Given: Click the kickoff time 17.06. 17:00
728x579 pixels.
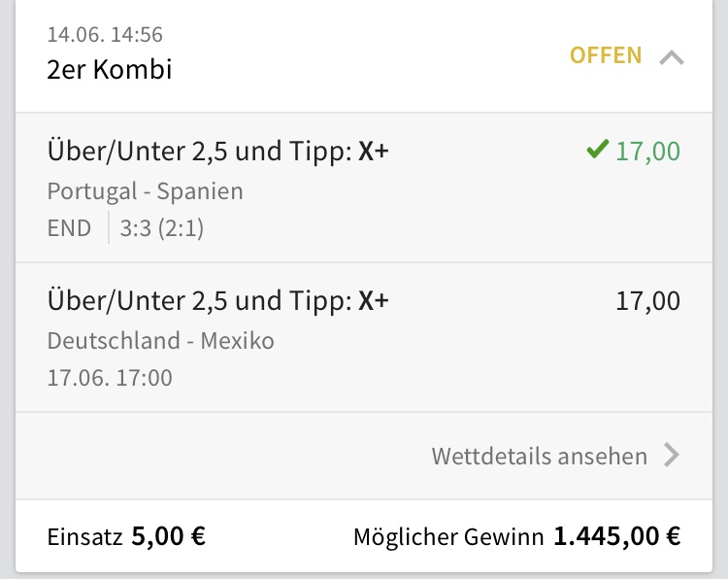Looking at the screenshot, I should 110,377.
